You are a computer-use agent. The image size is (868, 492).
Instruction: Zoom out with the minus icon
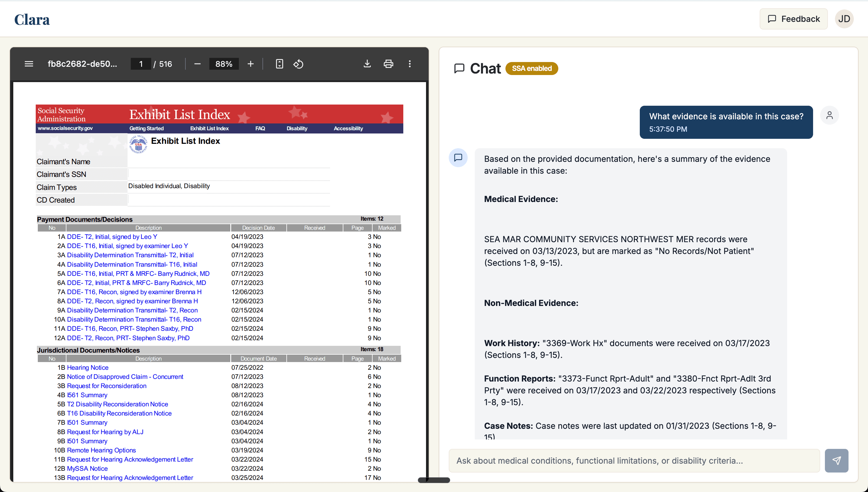tap(198, 64)
